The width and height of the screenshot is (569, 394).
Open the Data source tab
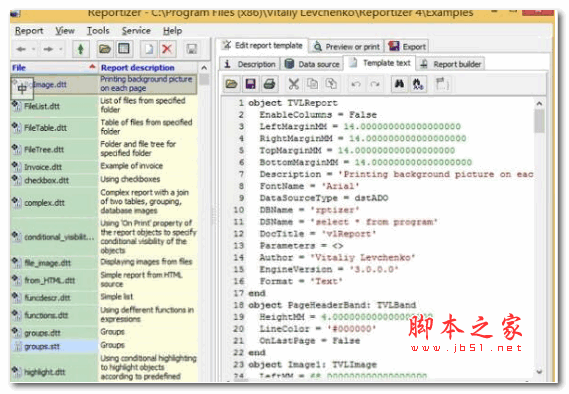[x=312, y=64]
